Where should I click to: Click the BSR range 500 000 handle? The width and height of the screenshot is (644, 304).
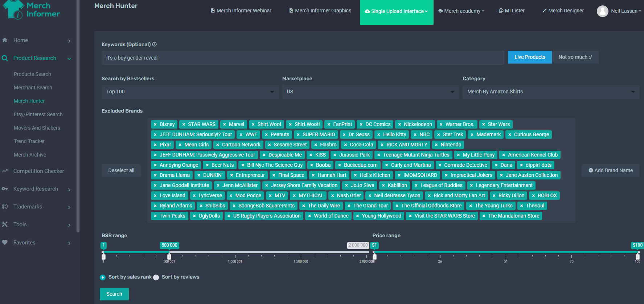[169, 256]
